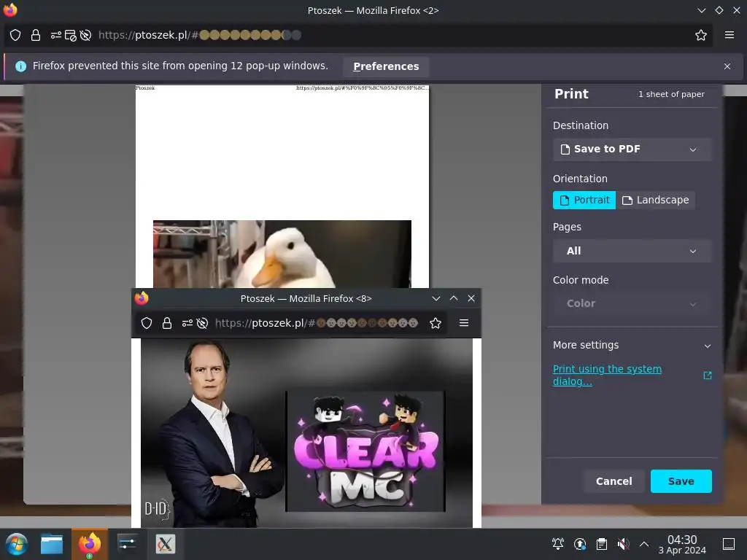Expand hidden system tray icons arrow

tap(643, 544)
